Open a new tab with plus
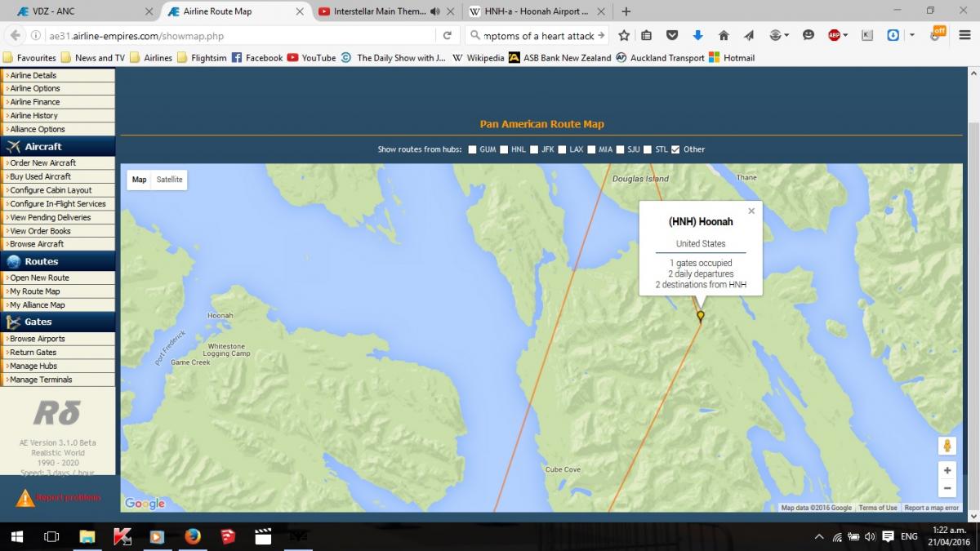This screenshot has height=551, width=980. click(x=626, y=11)
